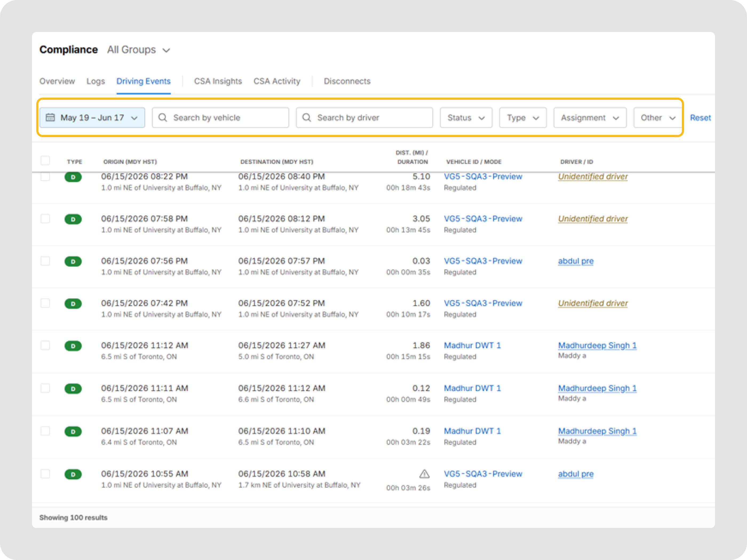
Task: Open VG5-SQA3-Preview vehicle in 07:58 PM row
Action: (483, 219)
